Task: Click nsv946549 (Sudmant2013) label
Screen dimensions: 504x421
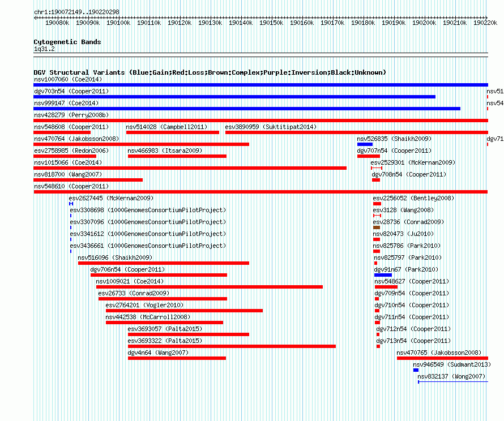Action: click(x=452, y=364)
